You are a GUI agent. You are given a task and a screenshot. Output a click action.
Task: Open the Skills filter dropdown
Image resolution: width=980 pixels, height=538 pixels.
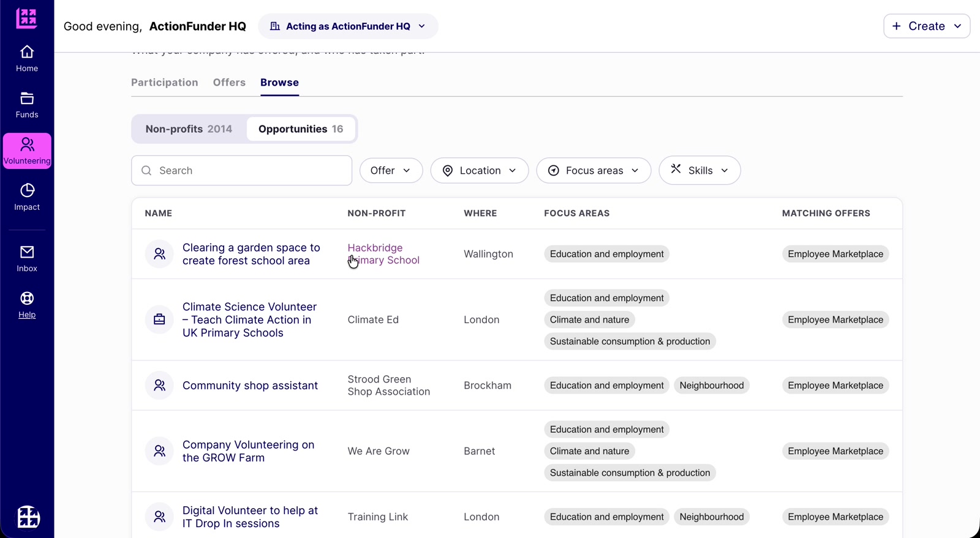click(x=699, y=170)
